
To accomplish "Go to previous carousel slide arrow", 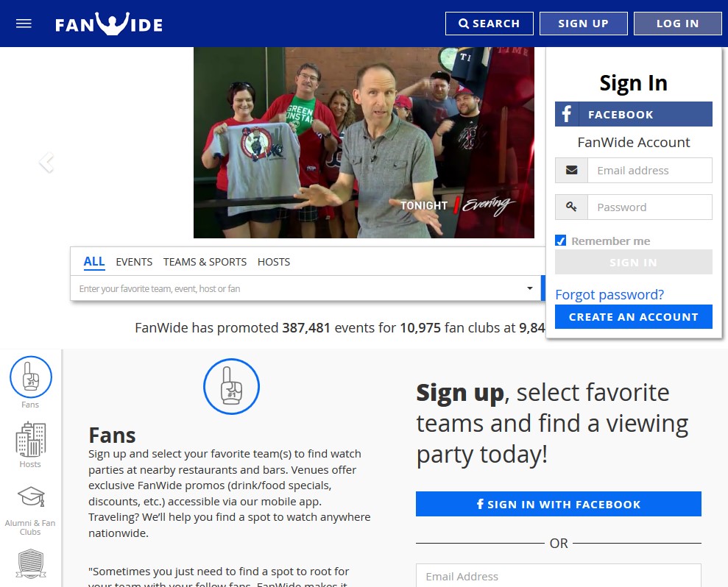I will (x=46, y=163).
